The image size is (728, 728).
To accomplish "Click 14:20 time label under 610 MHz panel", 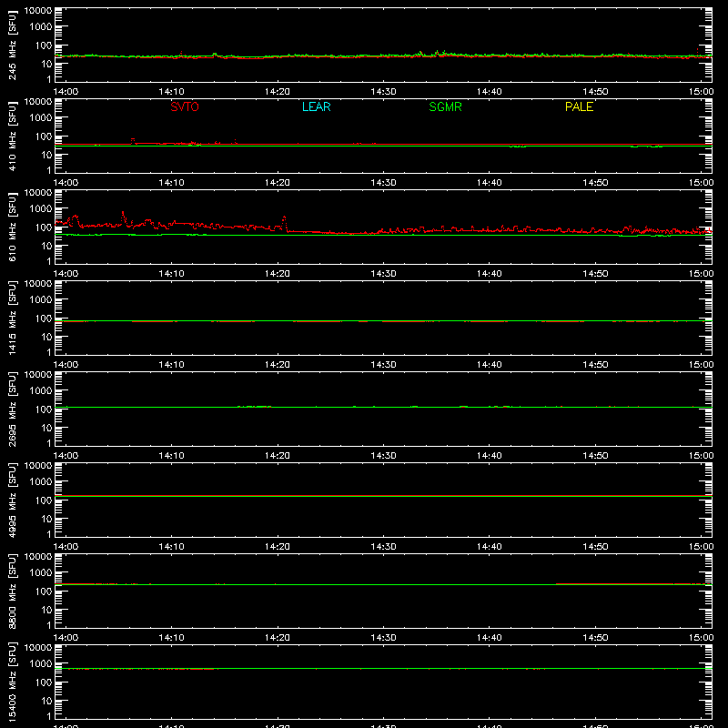I will (278, 274).
